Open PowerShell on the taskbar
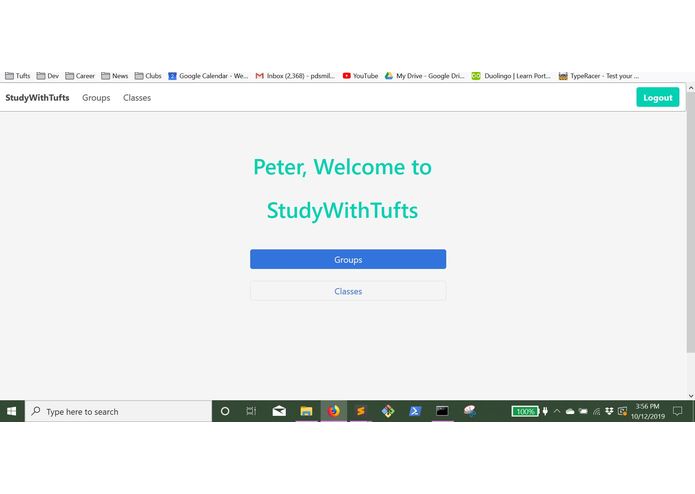The image size is (695, 494). click(415, 411)
